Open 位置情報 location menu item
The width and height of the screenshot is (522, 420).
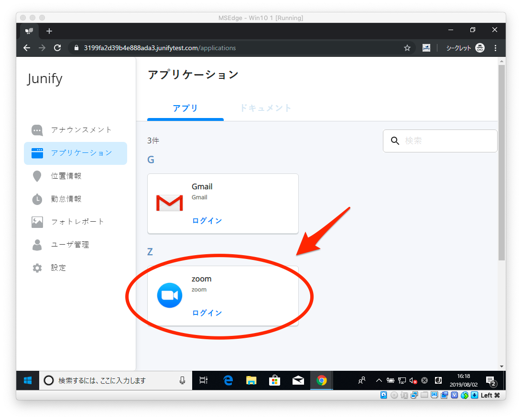(x=76, y=176)
